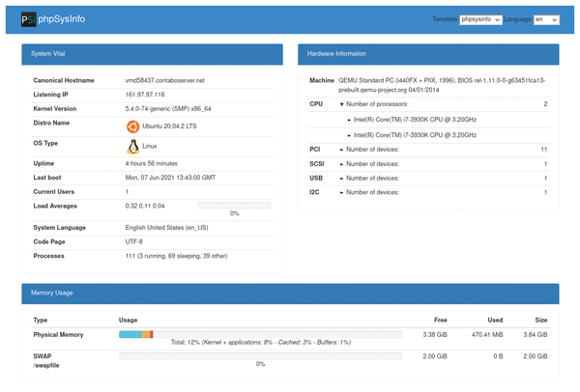Image resolution: width=580 pixels, height=392 pixels.
Task: Expand the PCI number of devices row
Action: [341, 150]
